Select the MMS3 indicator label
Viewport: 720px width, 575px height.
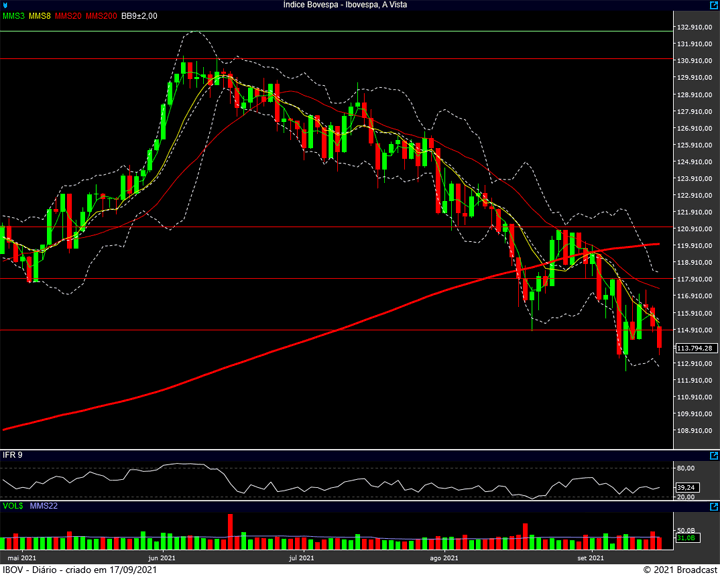(13, 16)
